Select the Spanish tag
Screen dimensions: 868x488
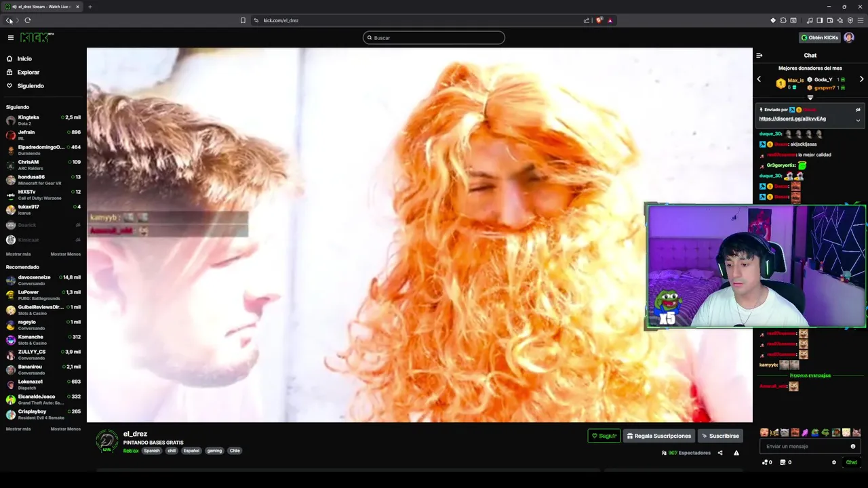152,451
